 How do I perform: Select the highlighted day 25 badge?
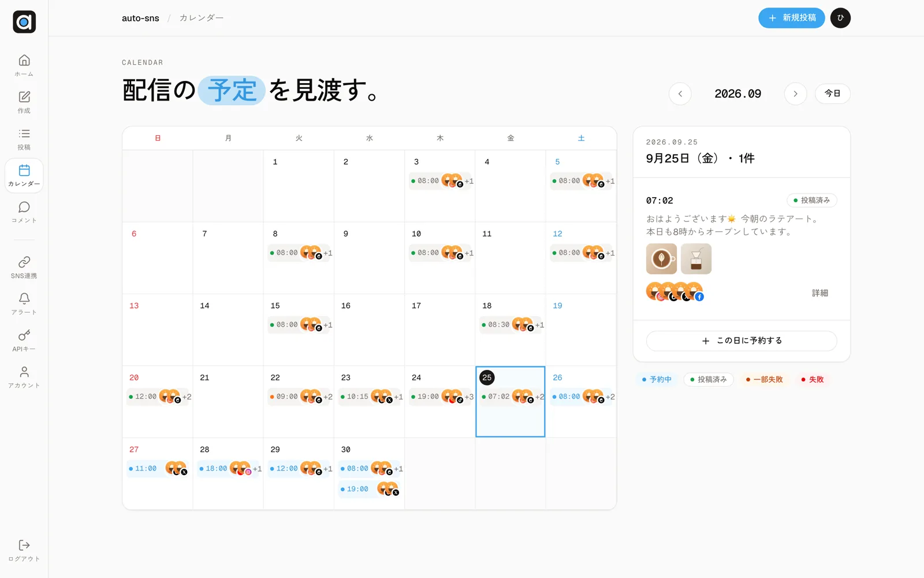pyautogui.click(x=487, y=377)
